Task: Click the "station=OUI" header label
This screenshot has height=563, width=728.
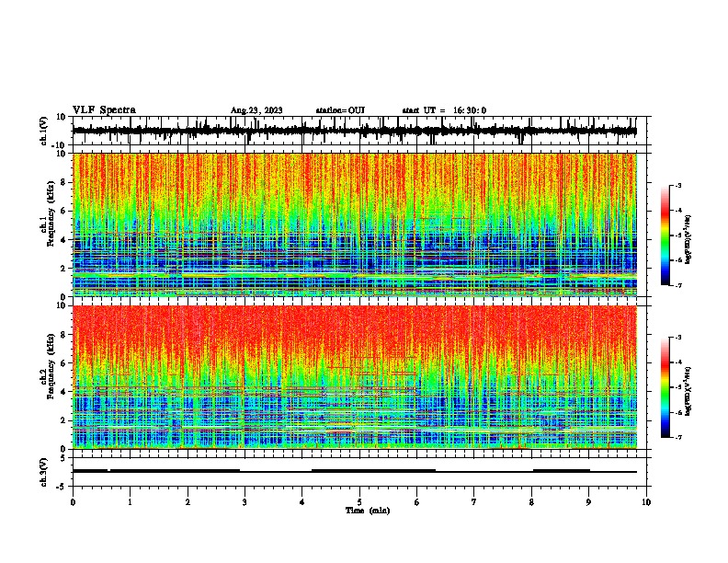Action: (340, 110)
